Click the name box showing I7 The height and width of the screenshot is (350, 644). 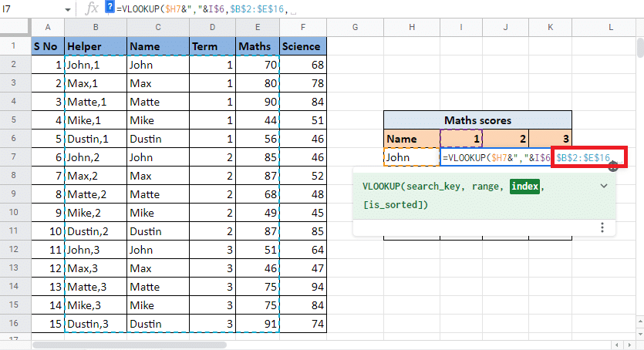[x=23, y=9]
